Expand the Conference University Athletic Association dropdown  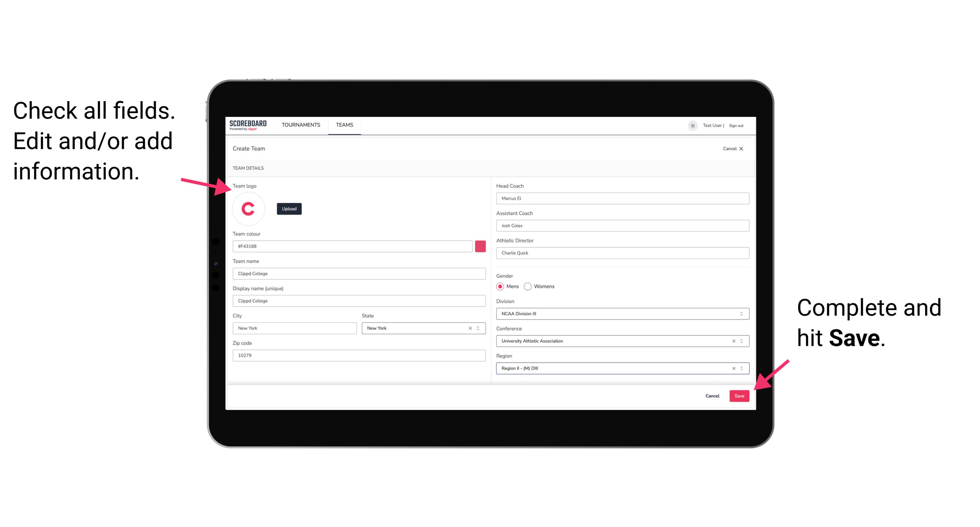742,341
